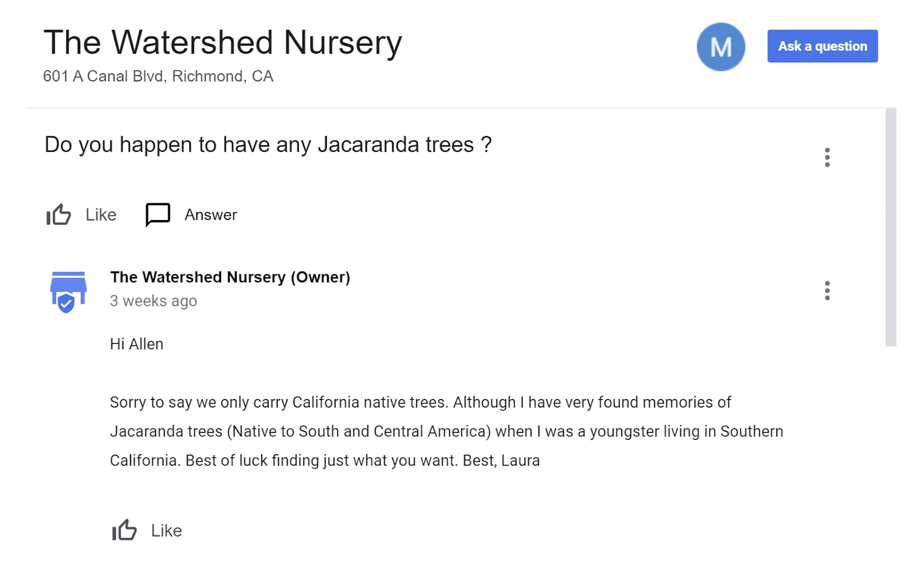
Task: Click the Like label under the question
Action: click(100, 215)
